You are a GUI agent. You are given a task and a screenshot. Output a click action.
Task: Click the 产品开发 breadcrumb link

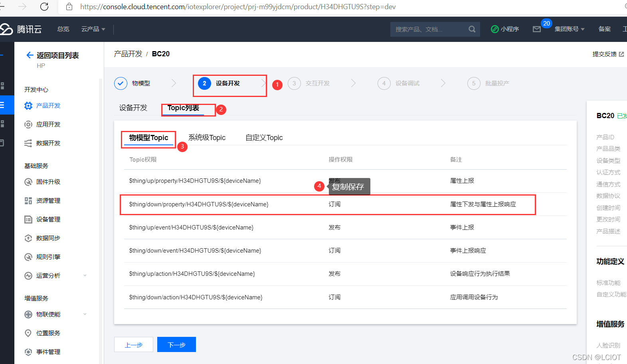click(x=128, y=54)
